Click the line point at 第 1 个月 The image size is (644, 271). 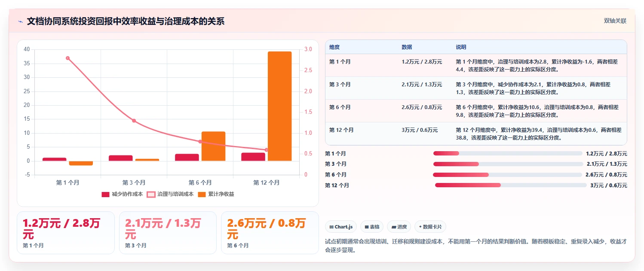67,58
